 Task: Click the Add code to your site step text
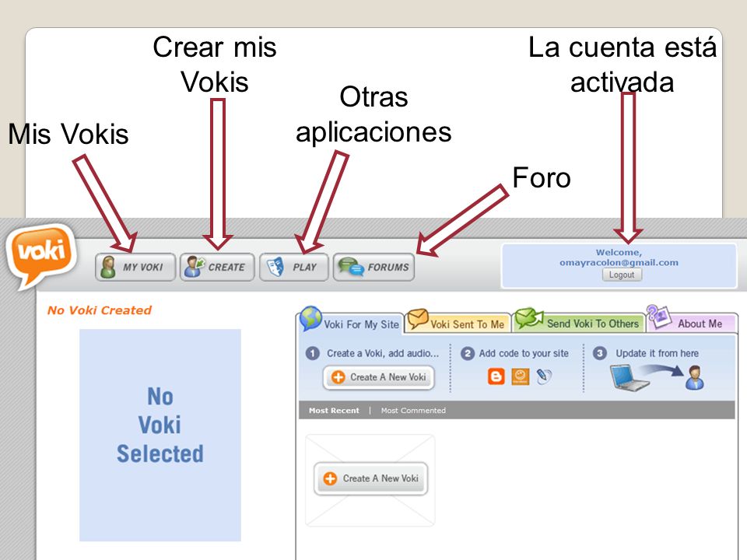click(524, 353)
